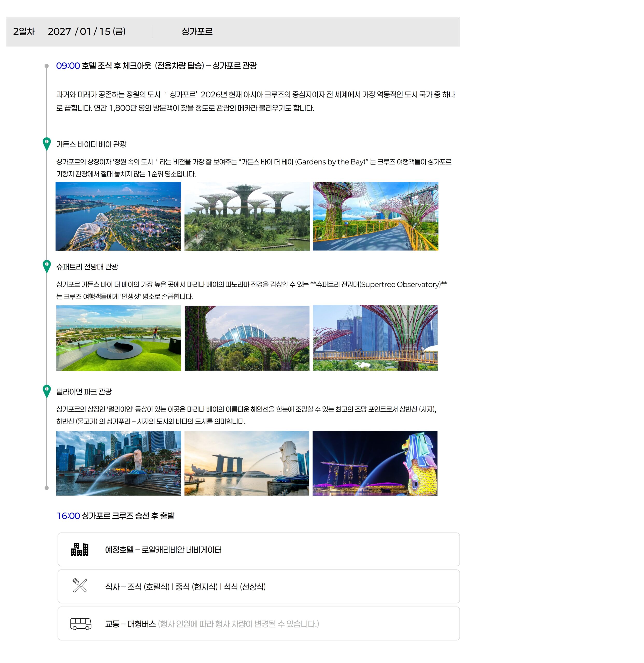The width and height of the screenshot is (644, 663).
Task: Click the green pin beside 가든스 바이더 베이 관광
Action: [x=47, y=143]
